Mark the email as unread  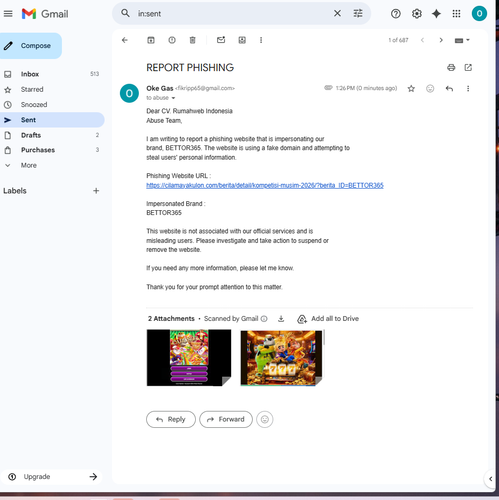coord(221,40)
